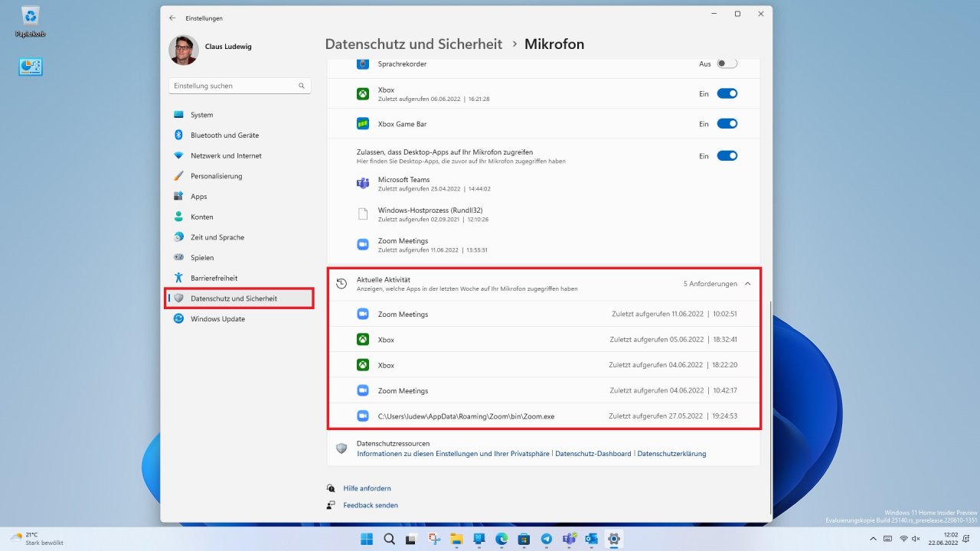Open the Datenschutz und Sicherheit category
Image resolution: width=980 pixels, height=551 pixels.
click(240, 298)
